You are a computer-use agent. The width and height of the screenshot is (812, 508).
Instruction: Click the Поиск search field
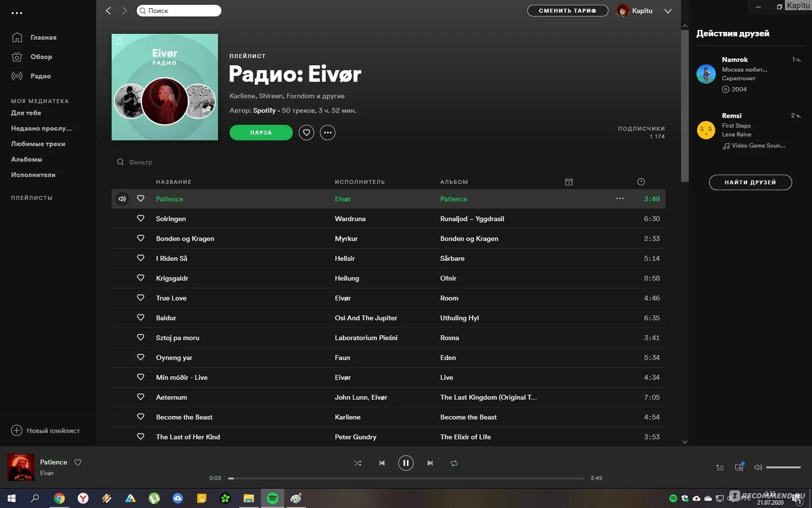pos(179,11)
